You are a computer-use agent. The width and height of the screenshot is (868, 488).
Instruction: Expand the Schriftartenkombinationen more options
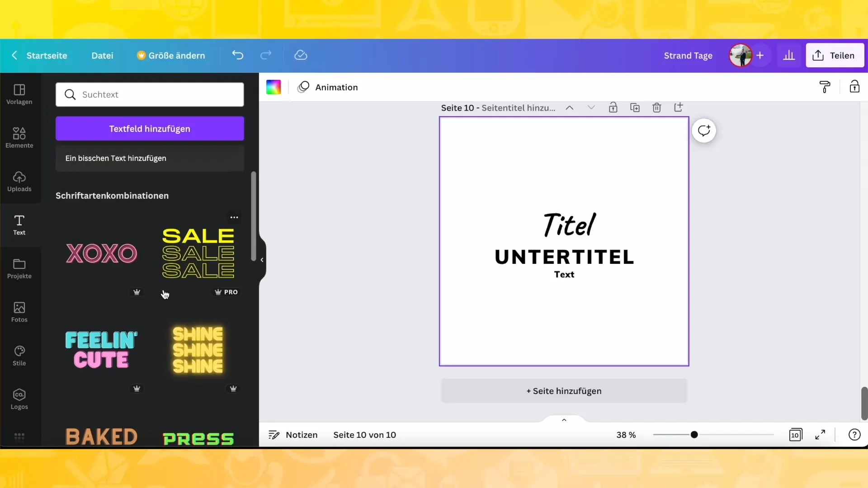click(234, 217)
